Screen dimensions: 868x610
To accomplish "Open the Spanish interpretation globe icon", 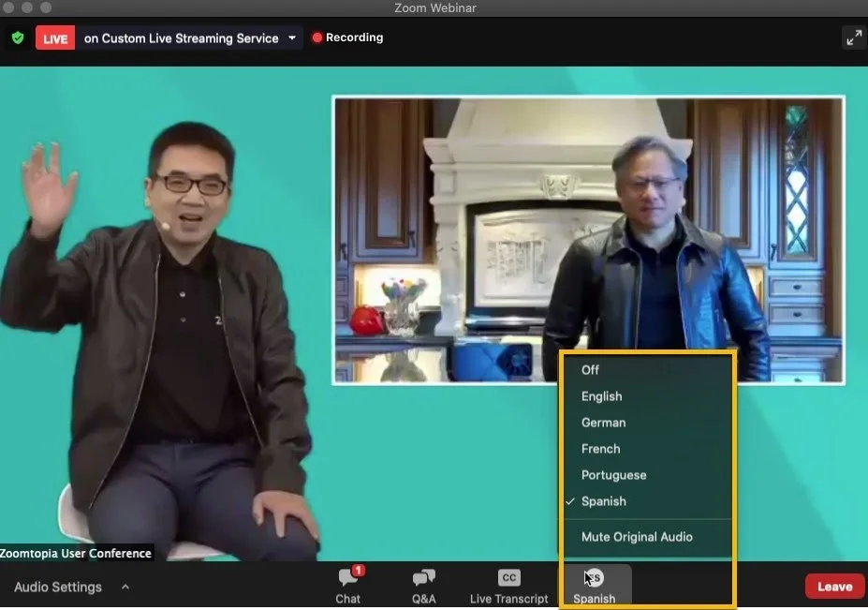I will 594,575.
